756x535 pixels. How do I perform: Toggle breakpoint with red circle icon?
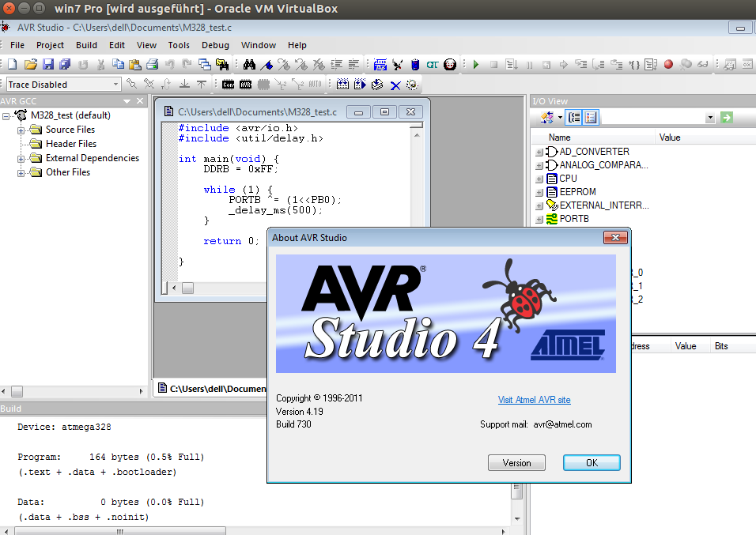668,64
